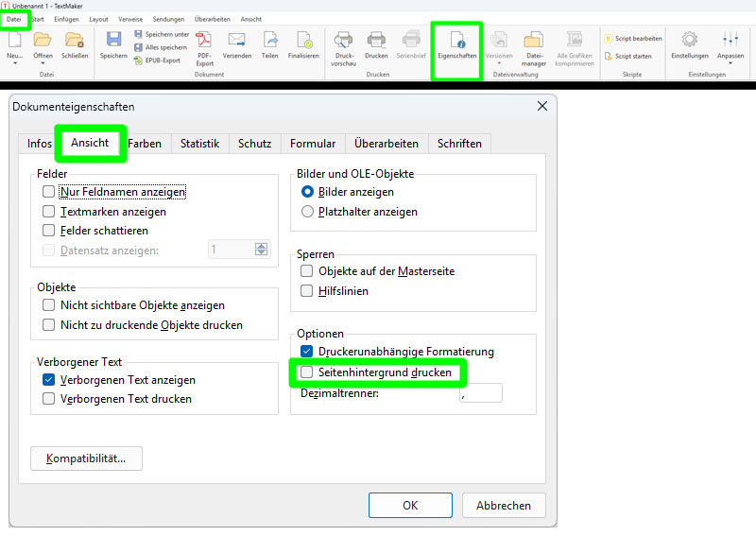Click the Einstellungen gear icon
The width and height of the screenshot is (756, 536).
[690, 41]
